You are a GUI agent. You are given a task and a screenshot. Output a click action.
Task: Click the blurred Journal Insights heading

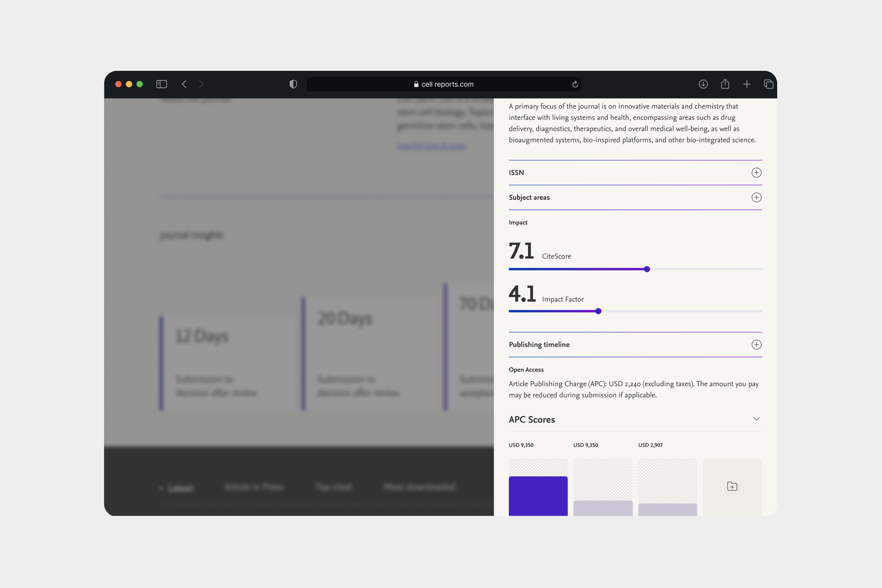tap(191, 235)
